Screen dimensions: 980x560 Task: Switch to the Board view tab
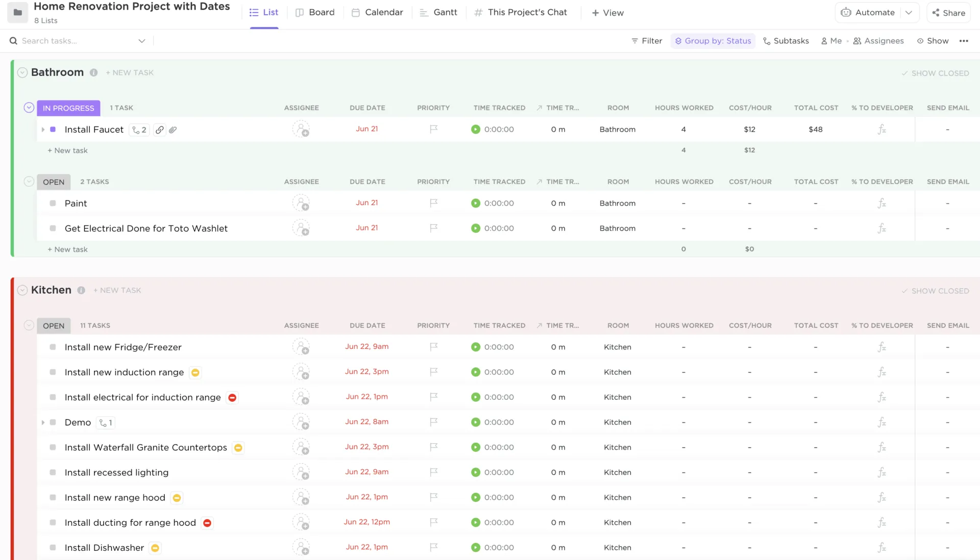pyautogui.click(x=315, y=12)
